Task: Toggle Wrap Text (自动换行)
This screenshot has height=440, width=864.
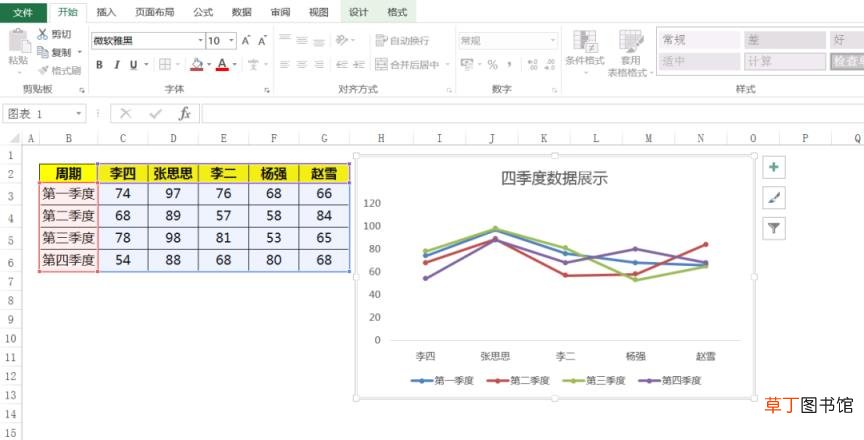Action: 402,40
